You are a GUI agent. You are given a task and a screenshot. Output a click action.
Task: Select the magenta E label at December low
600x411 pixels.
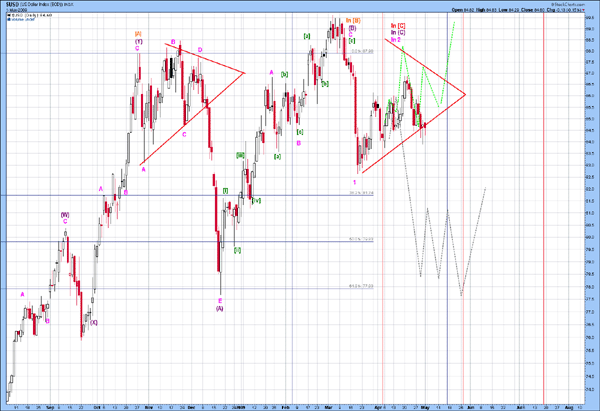tap(221, 300)
